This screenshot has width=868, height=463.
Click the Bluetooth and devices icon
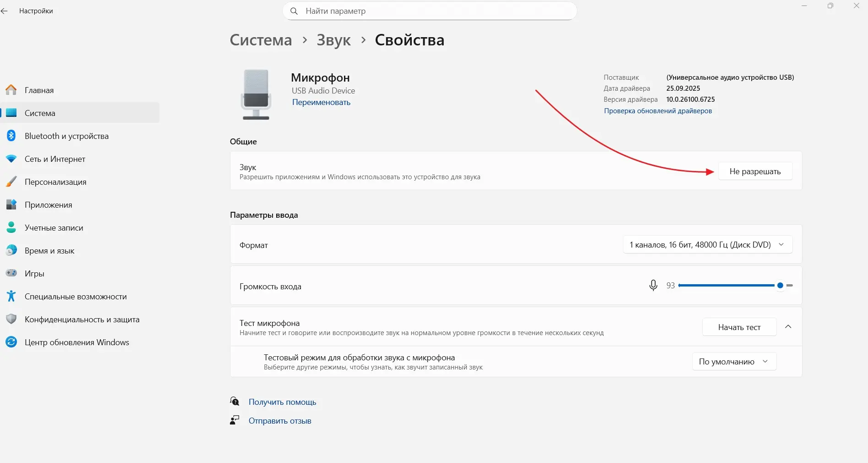(x=11, y=136)
